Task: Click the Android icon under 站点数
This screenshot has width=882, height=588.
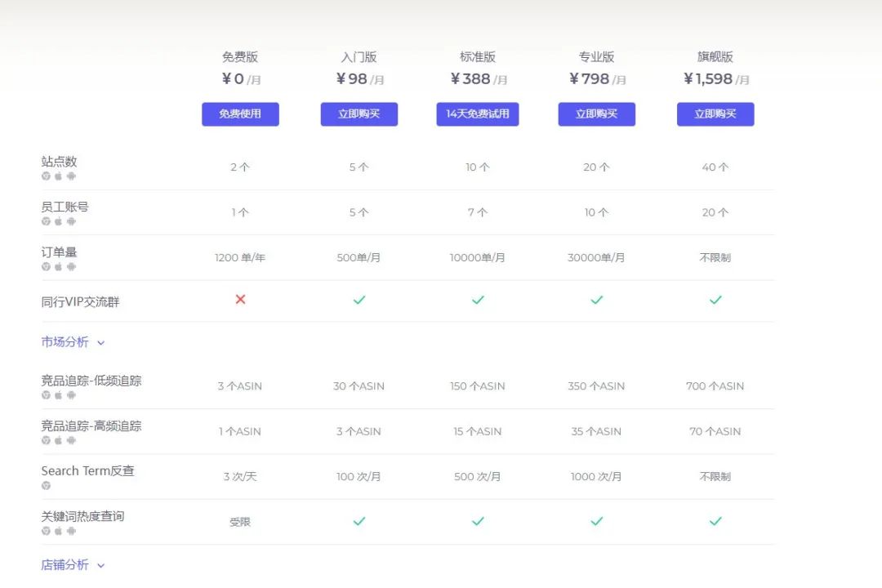Action: (71, 176)
